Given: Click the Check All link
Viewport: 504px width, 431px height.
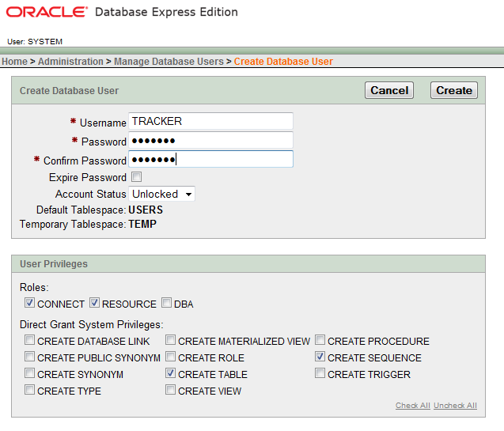Looking at the screenshot, I should [412, 406].
